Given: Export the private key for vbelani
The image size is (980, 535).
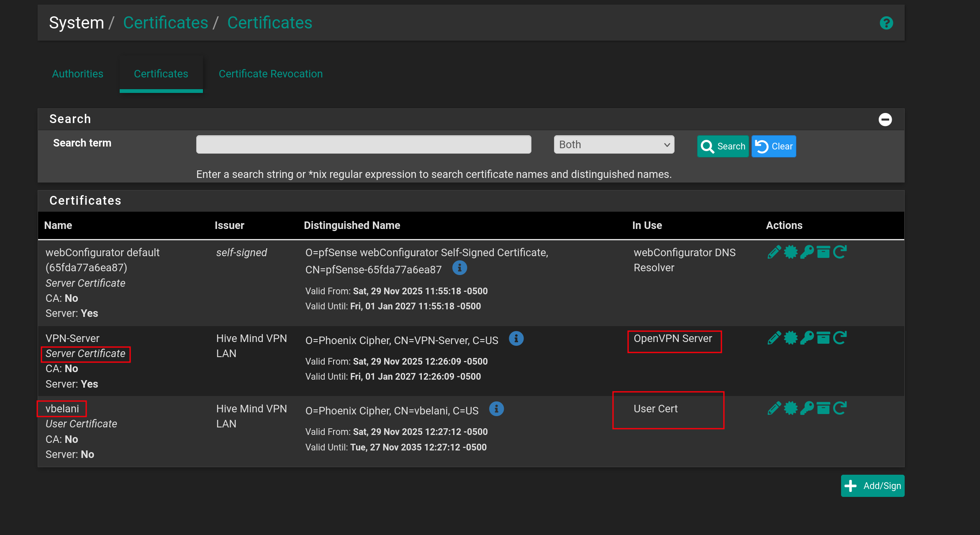Looking at the screenshot, I should click(807, 408).
